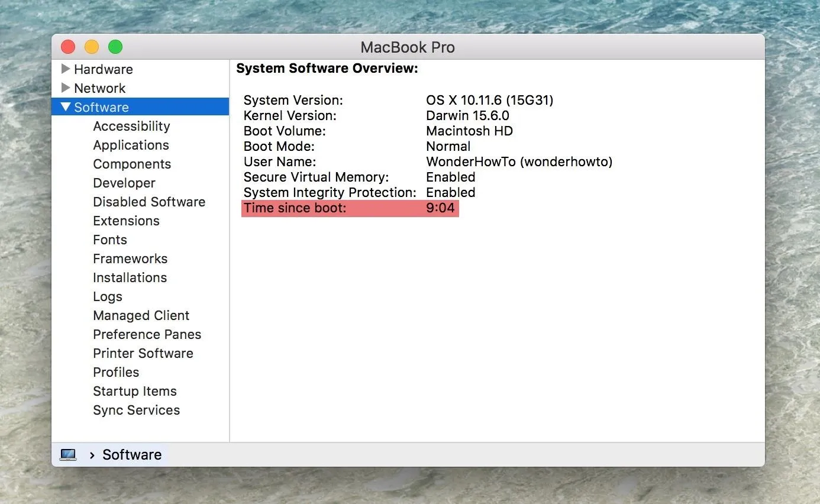
Task: Click the OS X 10.11.6 (15G31) value
Action: [x=490, y=100]
